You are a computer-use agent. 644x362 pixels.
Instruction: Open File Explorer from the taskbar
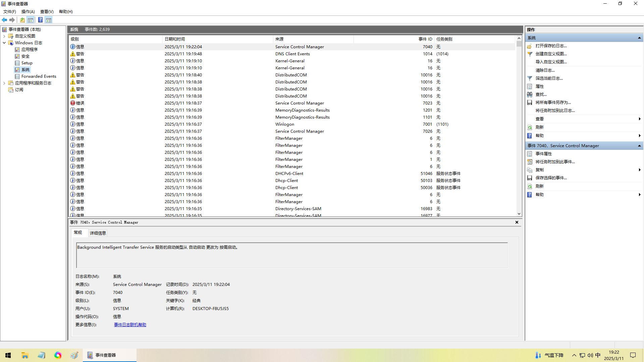pos(25,355)
